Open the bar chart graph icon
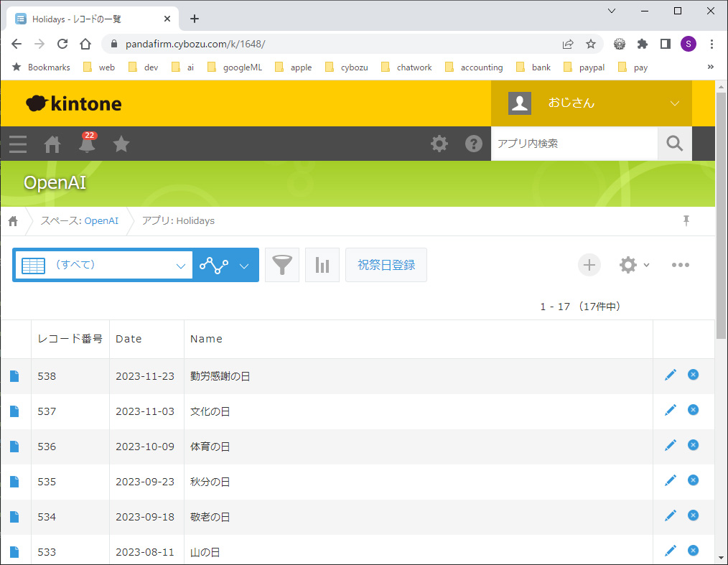728x565 pixels. click(x=322, y=265)
